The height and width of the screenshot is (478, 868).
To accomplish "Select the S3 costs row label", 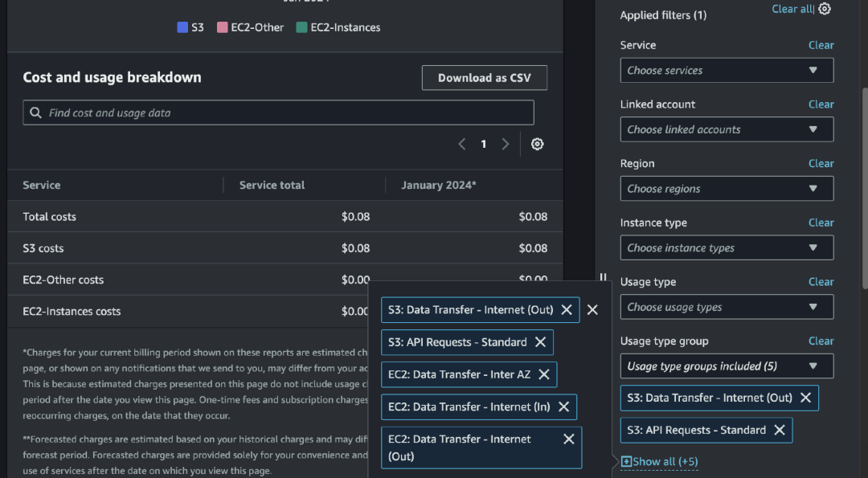I will (43, 248).
